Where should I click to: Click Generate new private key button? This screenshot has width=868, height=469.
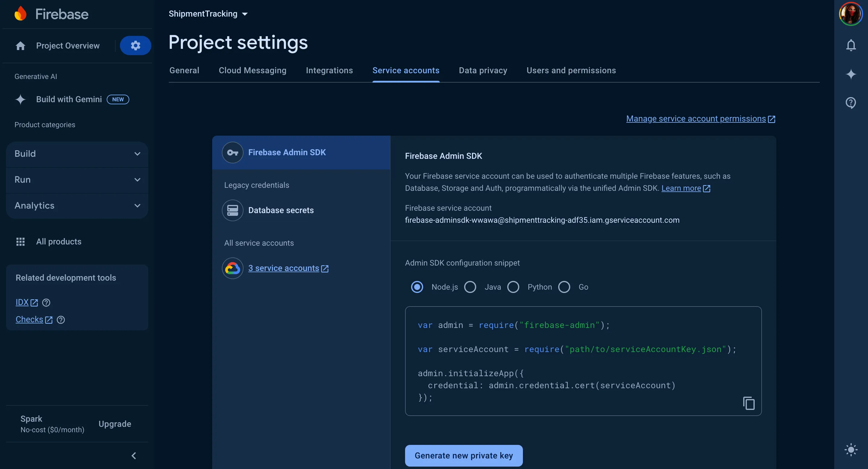pos(464,455)
